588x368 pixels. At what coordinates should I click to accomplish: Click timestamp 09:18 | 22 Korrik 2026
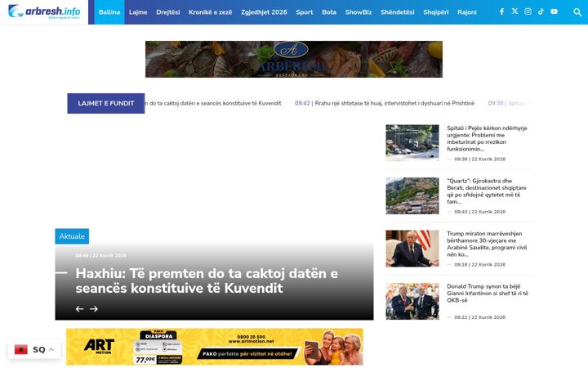click(x=479, y=264)
